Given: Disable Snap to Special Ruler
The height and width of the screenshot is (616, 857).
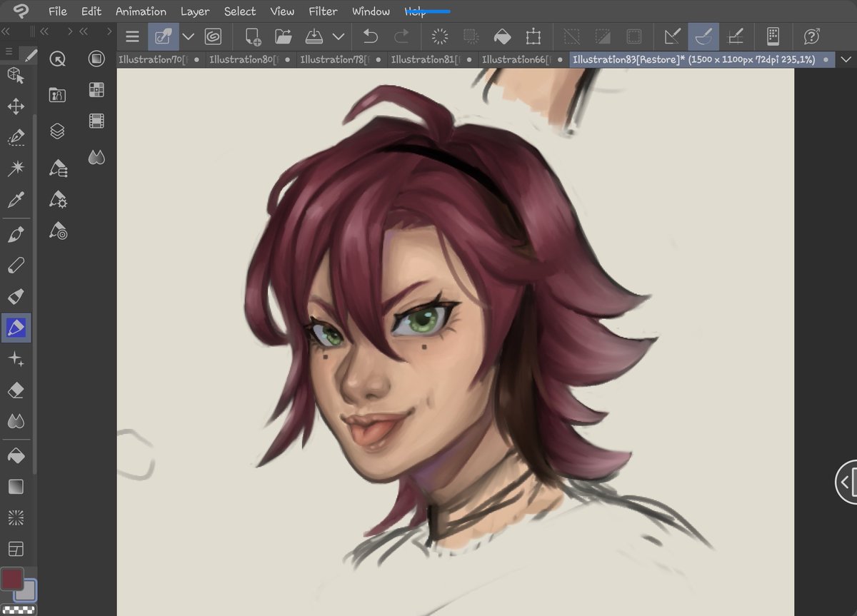Looking at the screenshot, I should click(x=703, y=36).
